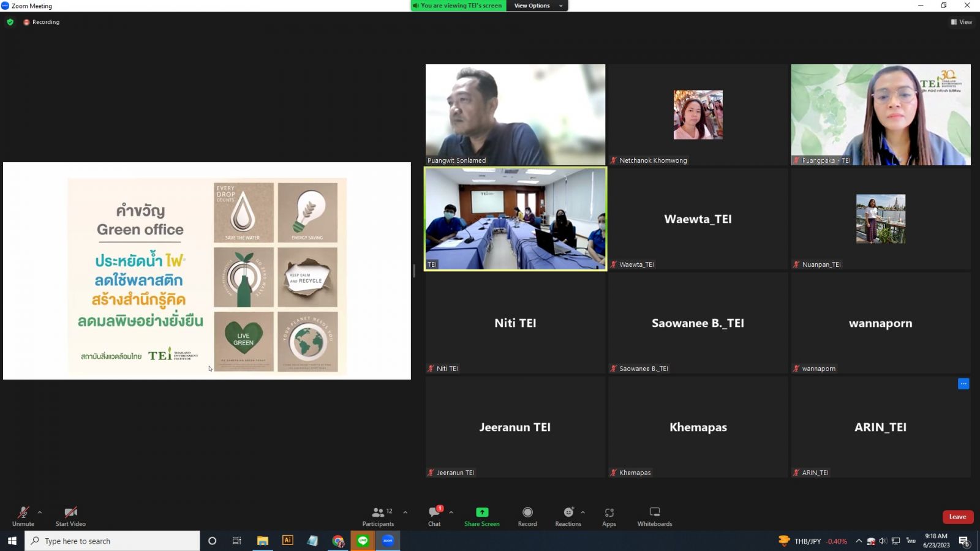Viewport: 980px width, 551px height.
Task: Open Task View on taskbar
Action: (x=237, y=541)
